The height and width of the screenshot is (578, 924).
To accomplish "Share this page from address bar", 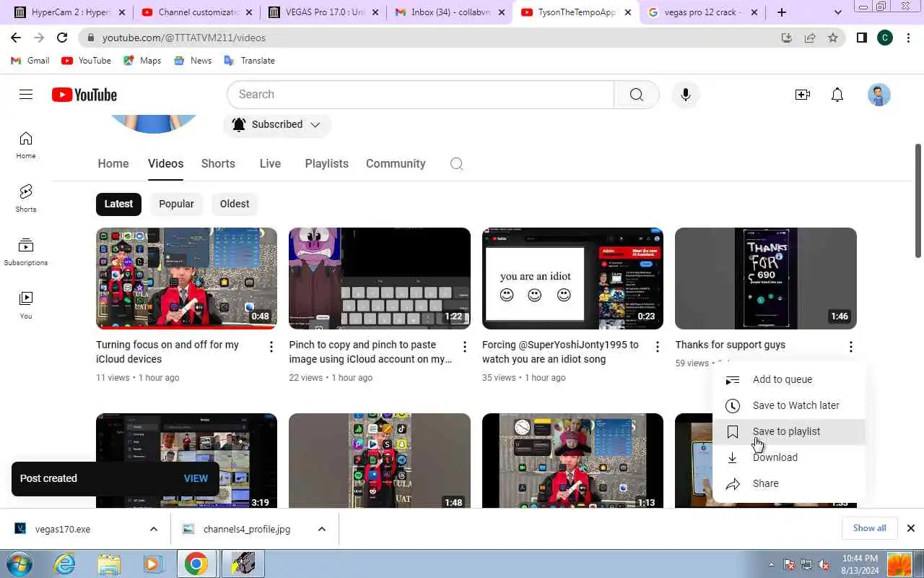I will (810, 38).
